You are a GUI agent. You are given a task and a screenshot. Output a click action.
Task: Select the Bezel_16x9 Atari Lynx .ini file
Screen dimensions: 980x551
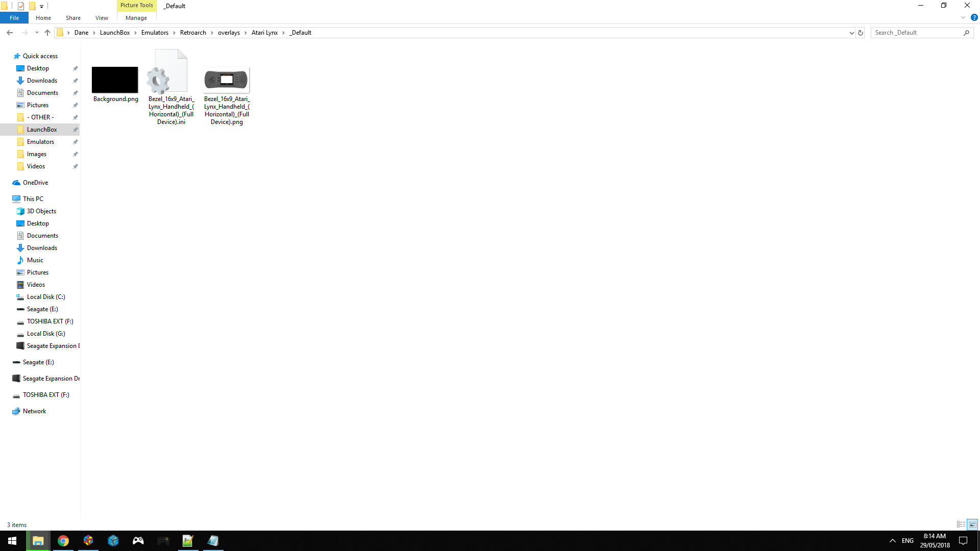pyautogui.click(x=171, y=87)
